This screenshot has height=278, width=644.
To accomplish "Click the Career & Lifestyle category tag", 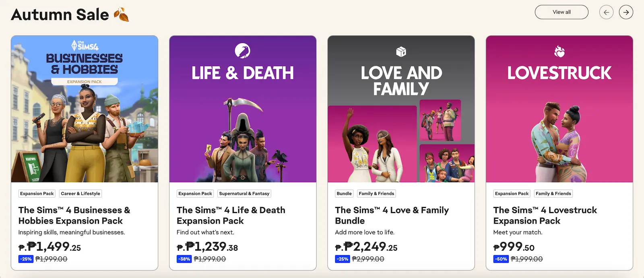I will pyautogui.click(x=80, y=194).
